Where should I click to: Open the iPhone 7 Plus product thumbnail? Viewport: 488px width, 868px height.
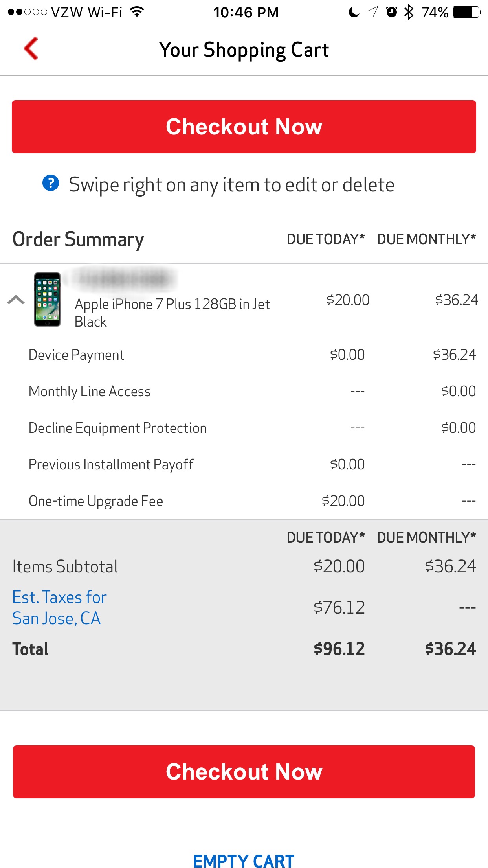click(47, 300)
